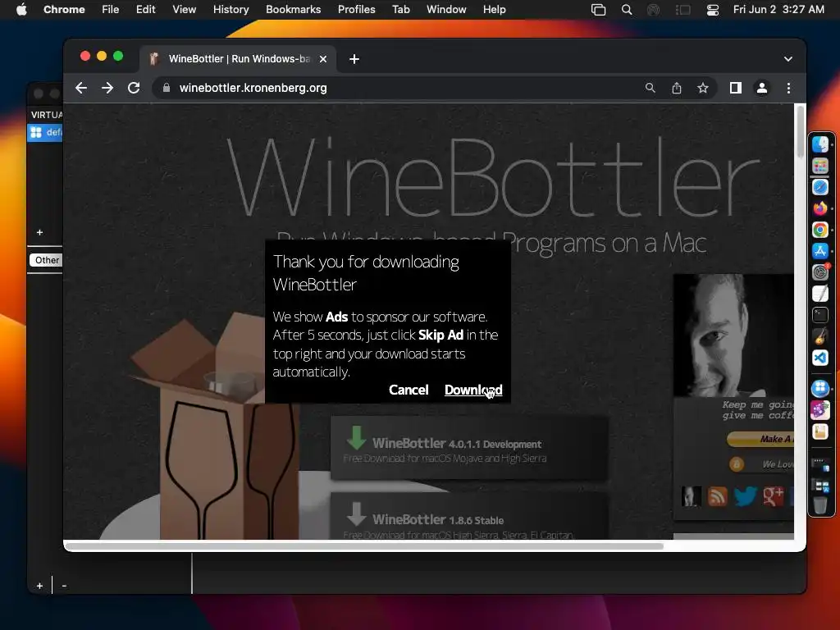Screen dimensions: 840x630
Task: Open Firefox from the Dock
Action: [x=820, y=208]
